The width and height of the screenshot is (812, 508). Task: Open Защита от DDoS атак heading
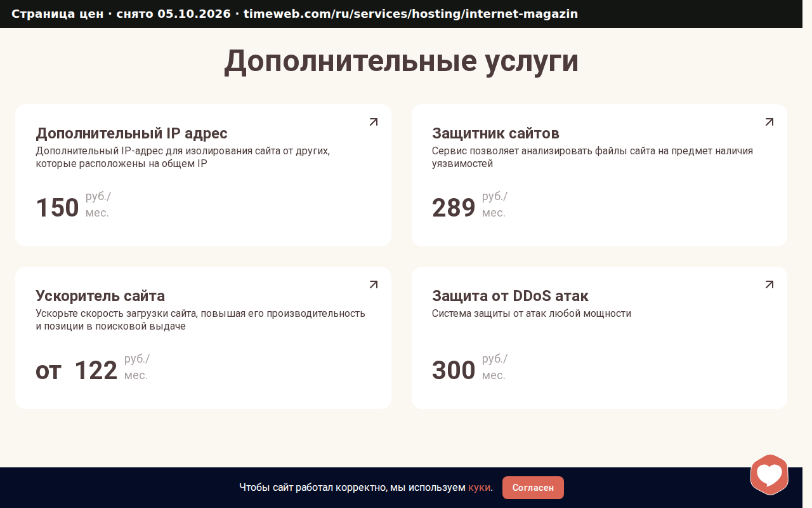[x=510, y=296]
